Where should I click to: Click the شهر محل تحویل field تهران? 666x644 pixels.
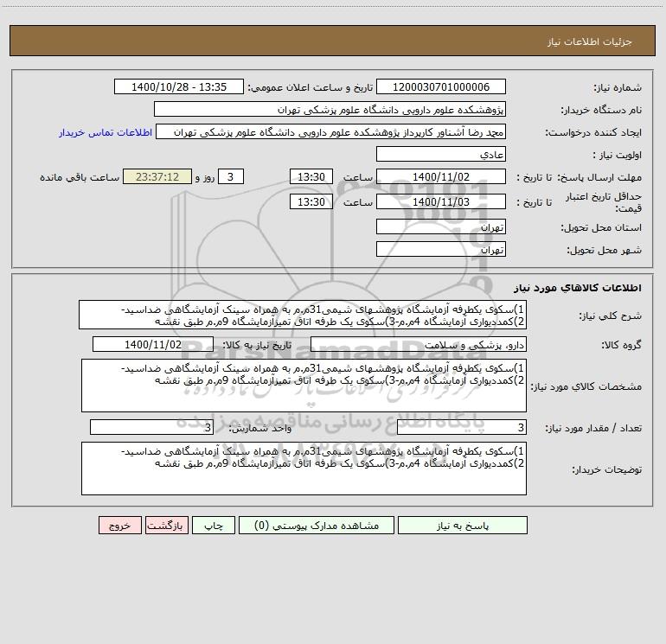coord(441,249)
